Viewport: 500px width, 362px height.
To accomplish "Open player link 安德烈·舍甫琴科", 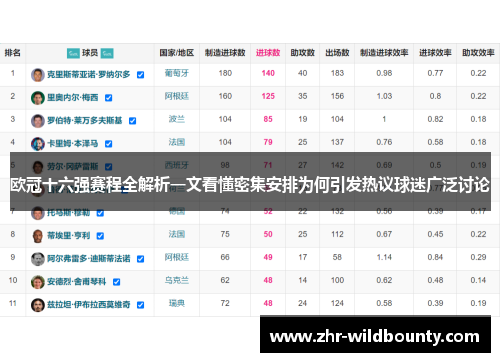I will pos(77,281).
